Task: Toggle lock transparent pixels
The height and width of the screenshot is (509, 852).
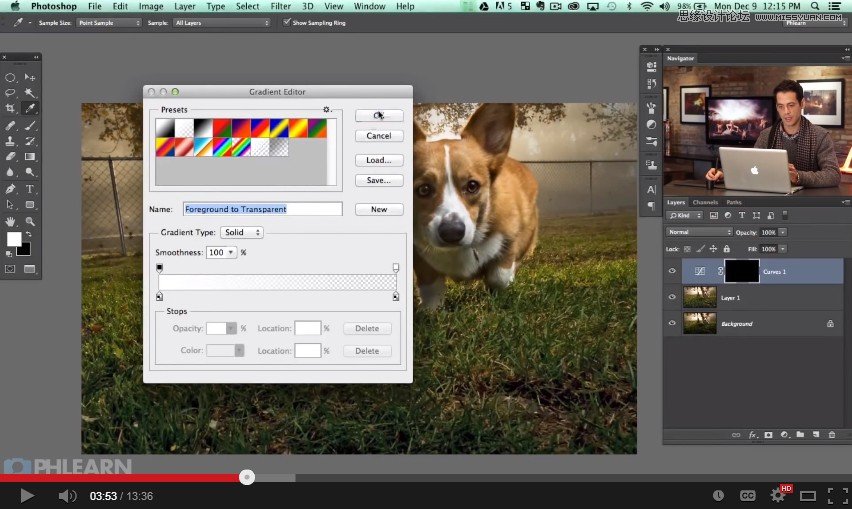Action: (687, 249)
